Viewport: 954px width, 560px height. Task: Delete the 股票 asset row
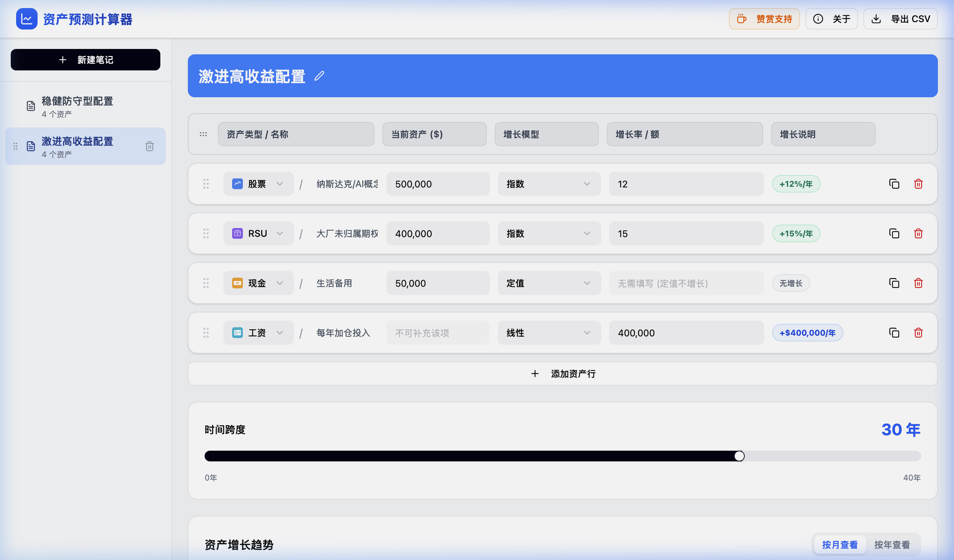pyautogui.click(x=918, y=184)
